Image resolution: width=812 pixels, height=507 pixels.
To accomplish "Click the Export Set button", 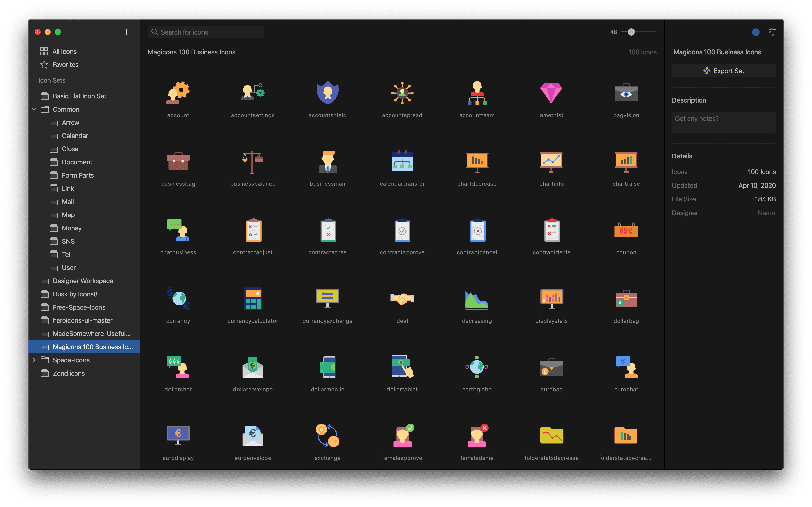I will (x=723, y=71).
